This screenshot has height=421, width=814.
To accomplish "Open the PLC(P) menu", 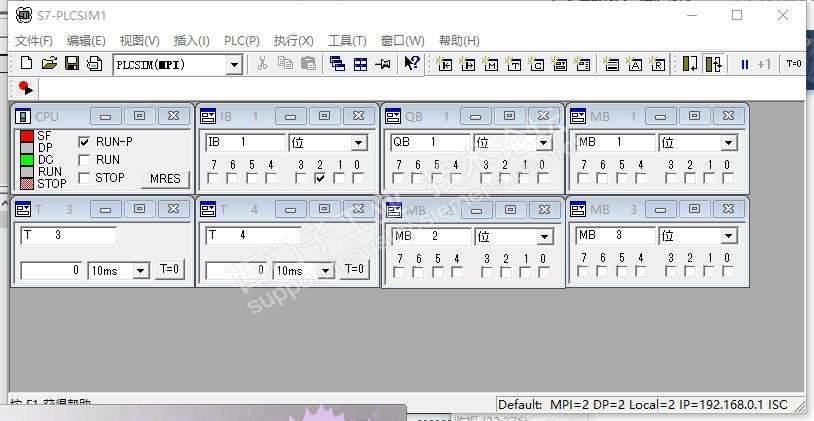I will pos(241,40).
